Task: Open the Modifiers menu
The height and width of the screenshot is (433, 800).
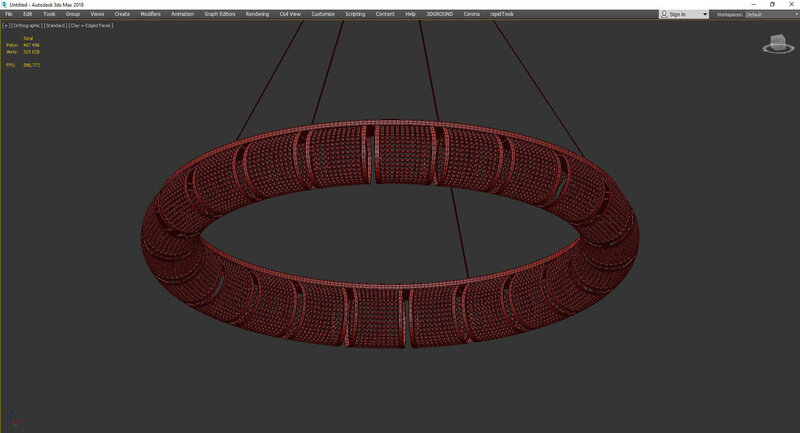Action: click(x=150, y=15)
